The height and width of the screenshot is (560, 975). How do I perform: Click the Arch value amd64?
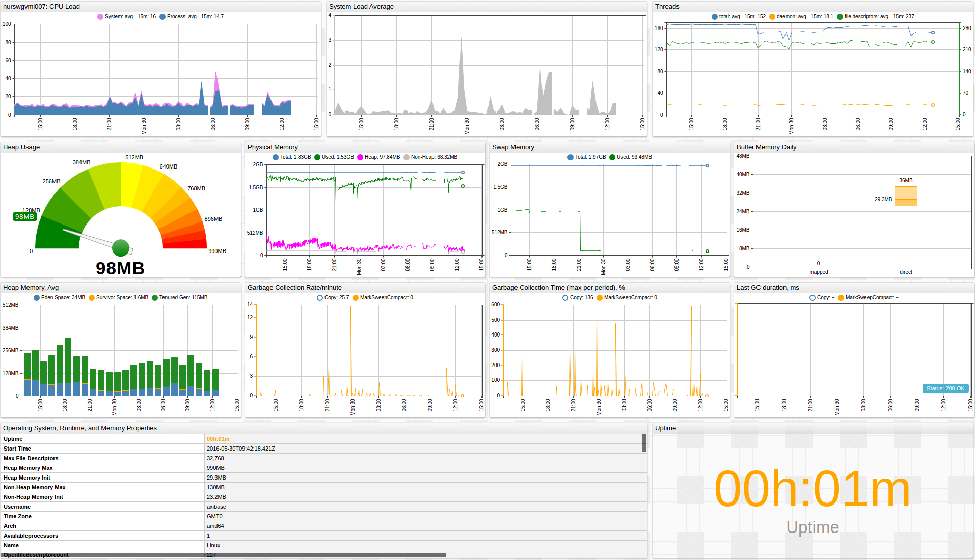tap(215, 526)
